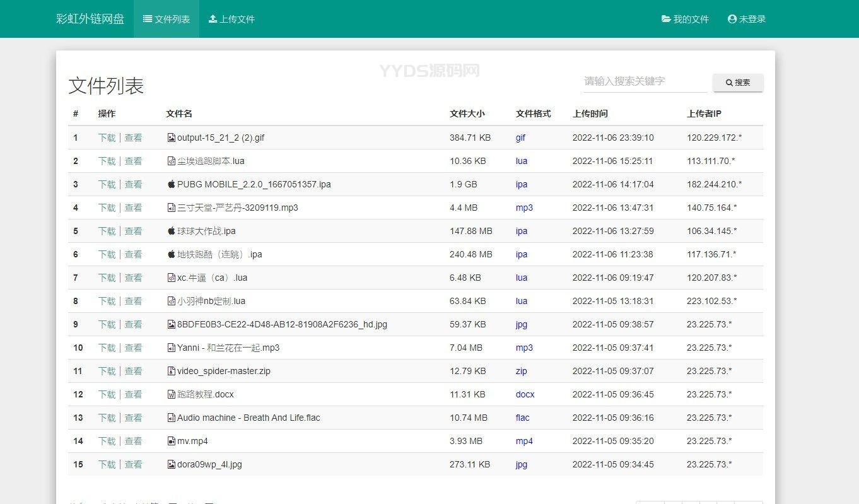859x504 pixels.
Task: Click the 未登录 account link
Action: point(747,19)
